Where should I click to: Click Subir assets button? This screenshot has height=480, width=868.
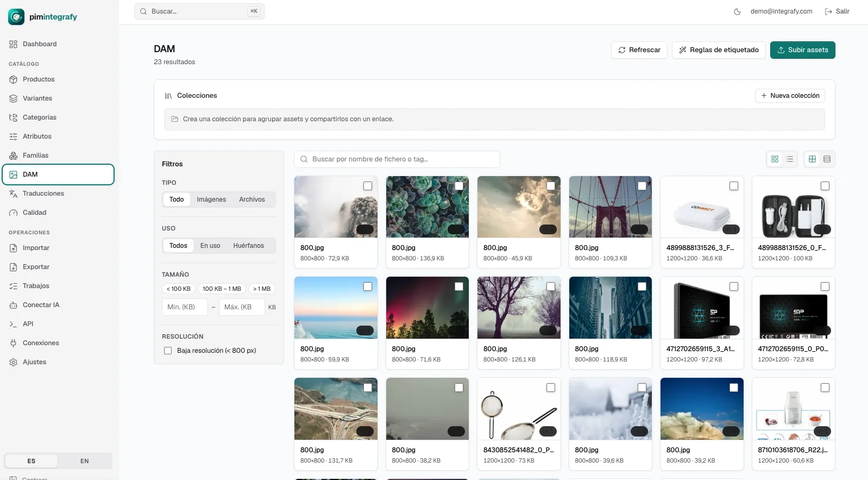802,50
